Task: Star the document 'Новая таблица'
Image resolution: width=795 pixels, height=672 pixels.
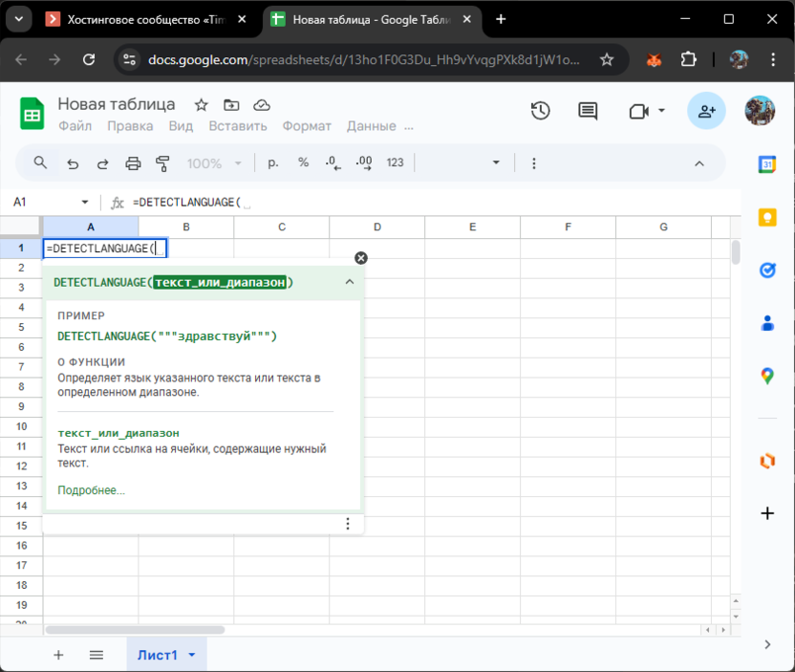Action: coord(201,105)
